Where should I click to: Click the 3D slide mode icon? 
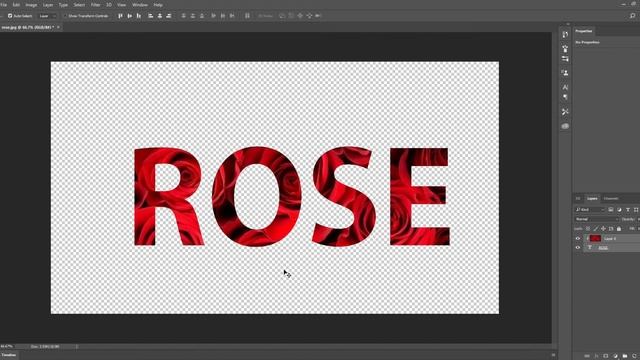[309, 16]
